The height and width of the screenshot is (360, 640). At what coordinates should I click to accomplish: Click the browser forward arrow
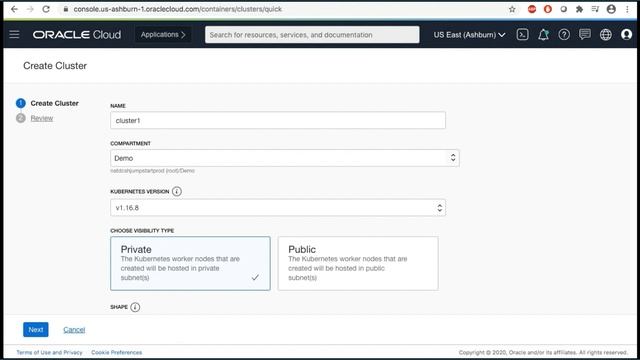(30, 9)
